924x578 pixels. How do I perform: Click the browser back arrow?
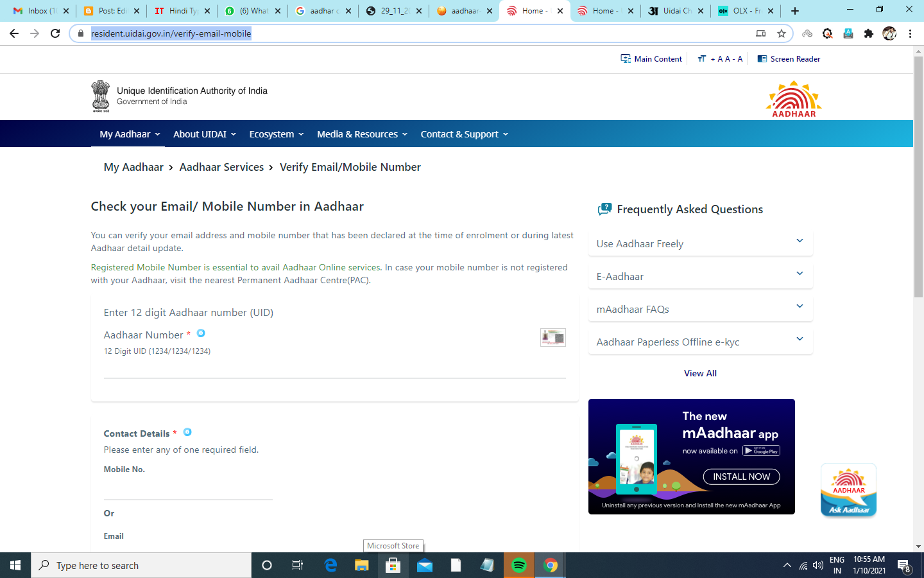coord(14,33)
